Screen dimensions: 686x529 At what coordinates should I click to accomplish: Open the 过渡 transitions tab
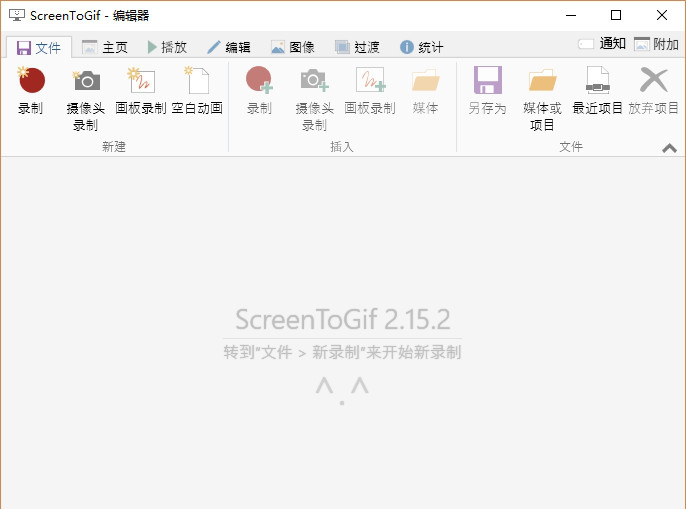coord(357,47)
